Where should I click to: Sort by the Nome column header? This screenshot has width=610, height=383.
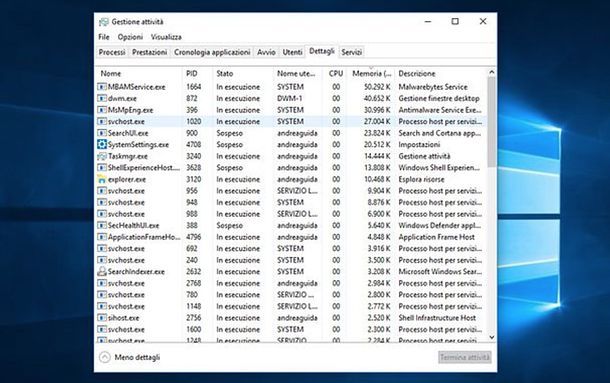click(139, 74)
